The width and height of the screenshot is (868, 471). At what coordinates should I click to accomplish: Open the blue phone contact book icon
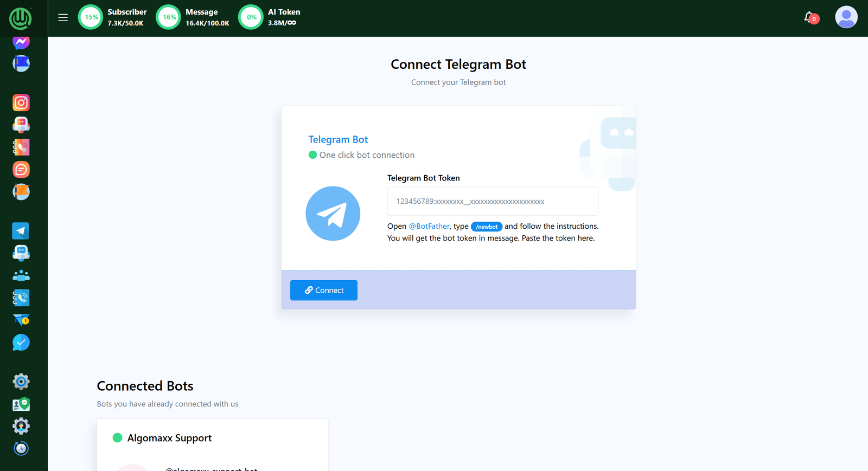21,298
